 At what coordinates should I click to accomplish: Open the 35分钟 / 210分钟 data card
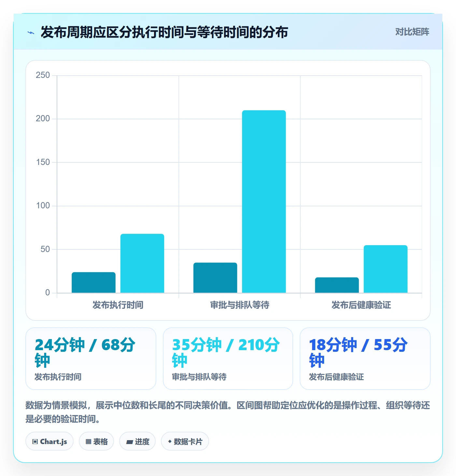tap(228, 359)
